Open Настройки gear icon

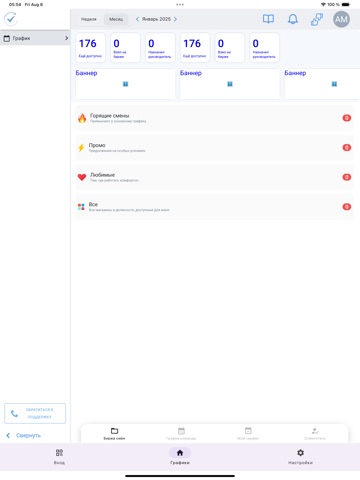300,453
